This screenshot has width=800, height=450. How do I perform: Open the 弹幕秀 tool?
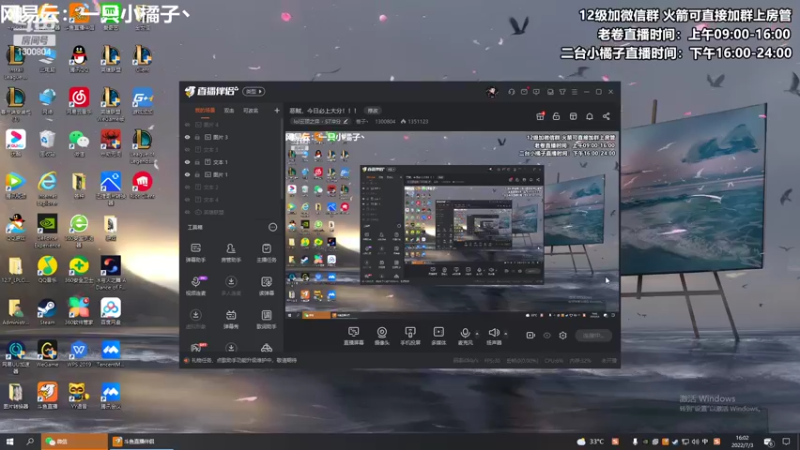[231, 319]
